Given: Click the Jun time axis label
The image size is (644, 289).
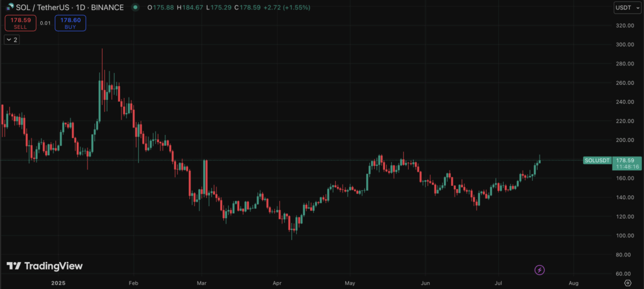Looking at the screenshot, I should pos(426,283).
